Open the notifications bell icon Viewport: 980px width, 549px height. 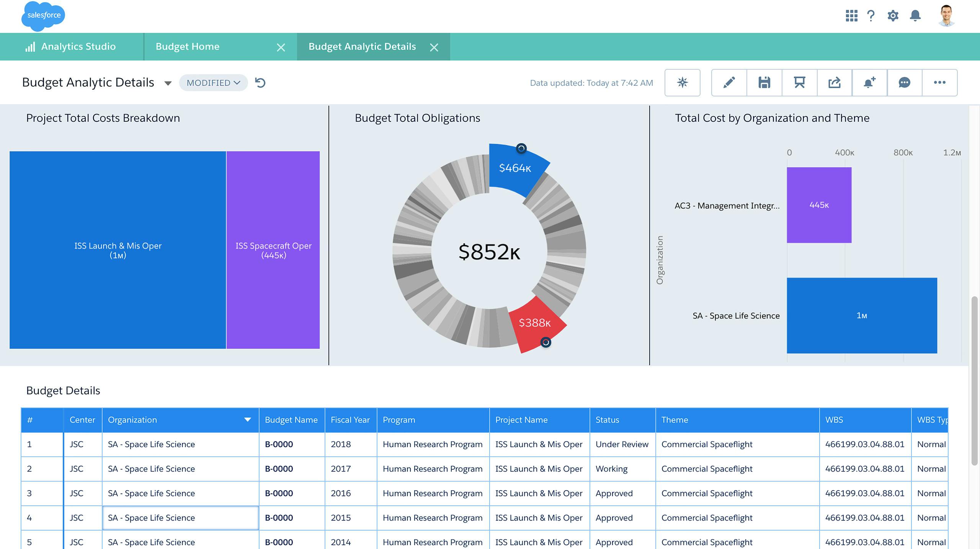[915, 15]
